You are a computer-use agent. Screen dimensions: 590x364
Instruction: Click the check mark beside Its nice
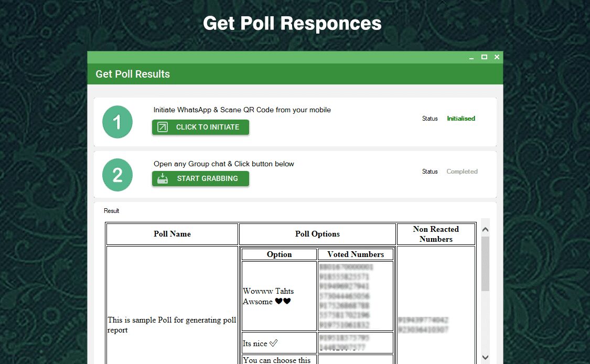273,344
